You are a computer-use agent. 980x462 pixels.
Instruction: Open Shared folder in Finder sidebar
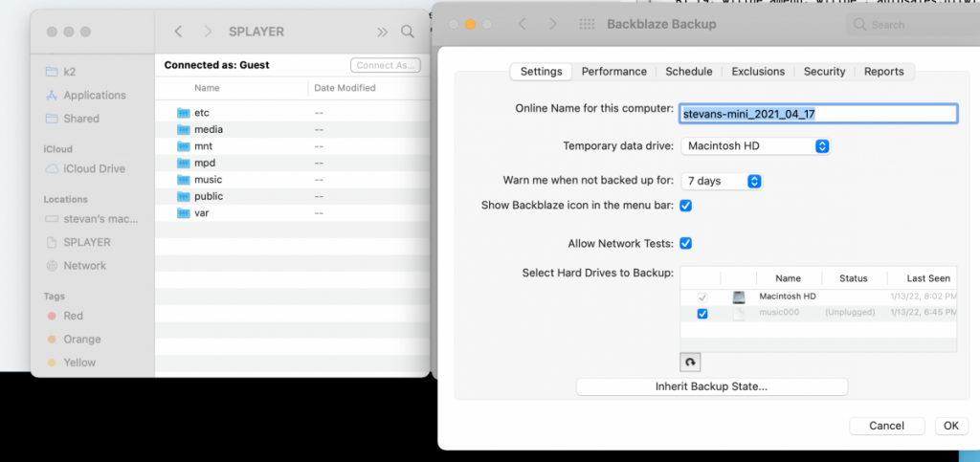pyautogui.click(x=72, y=119)
